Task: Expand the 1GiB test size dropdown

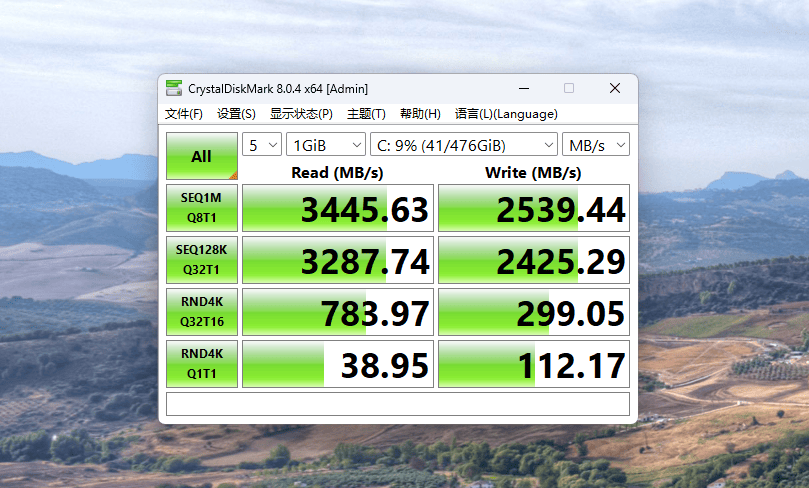Action: (x=326, y=144)
